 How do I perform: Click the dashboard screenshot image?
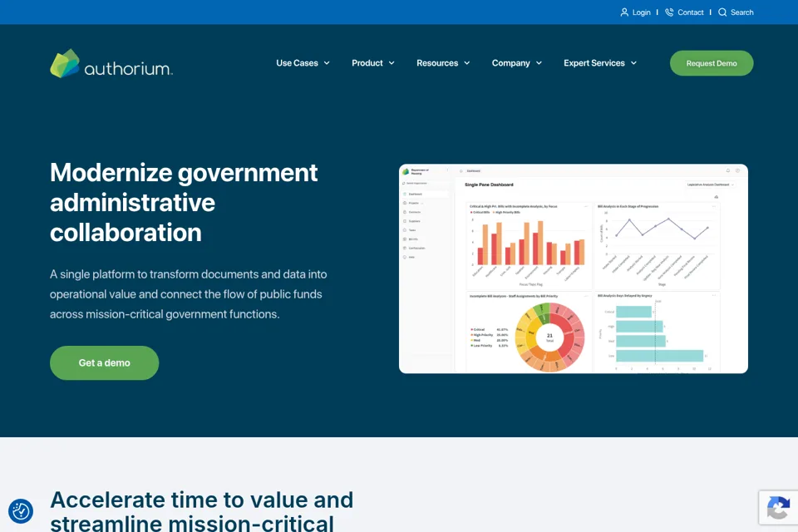tap(574, 268)
